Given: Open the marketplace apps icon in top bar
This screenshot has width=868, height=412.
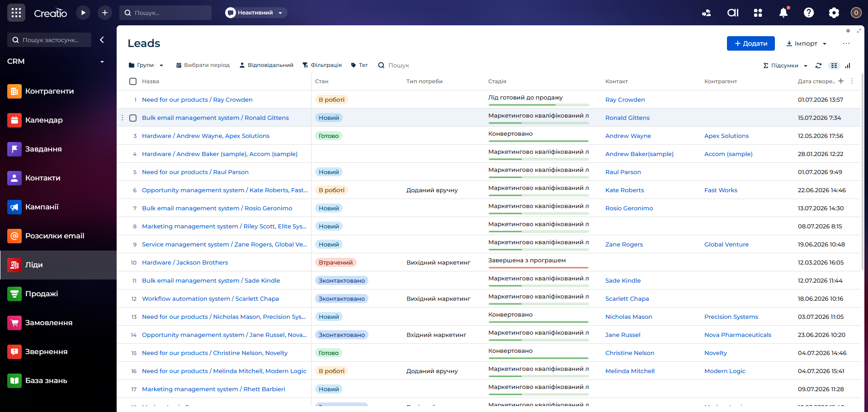Looking at the screenshot, I should [758, 13].
